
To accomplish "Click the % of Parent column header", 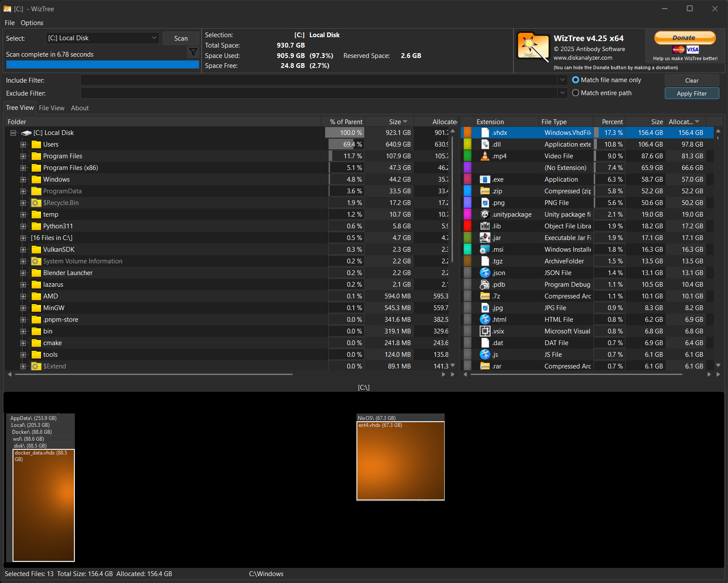I will pyautogui.click(x=343, y=122).
